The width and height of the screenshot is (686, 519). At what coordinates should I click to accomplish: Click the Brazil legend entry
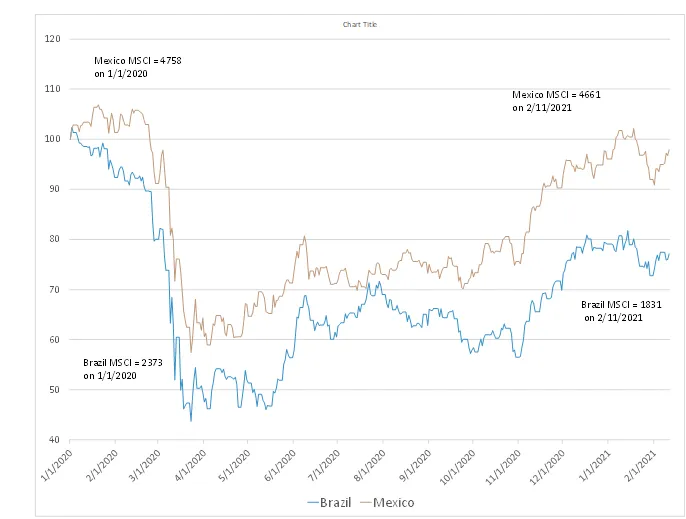[x=329, y=502]
